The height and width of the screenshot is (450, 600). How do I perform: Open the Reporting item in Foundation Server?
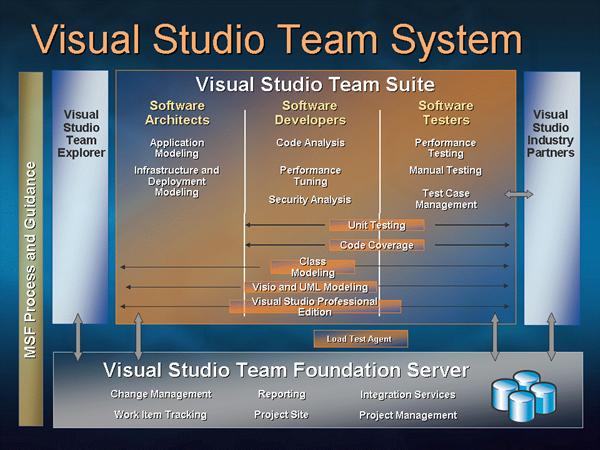(x=281, y=394)
